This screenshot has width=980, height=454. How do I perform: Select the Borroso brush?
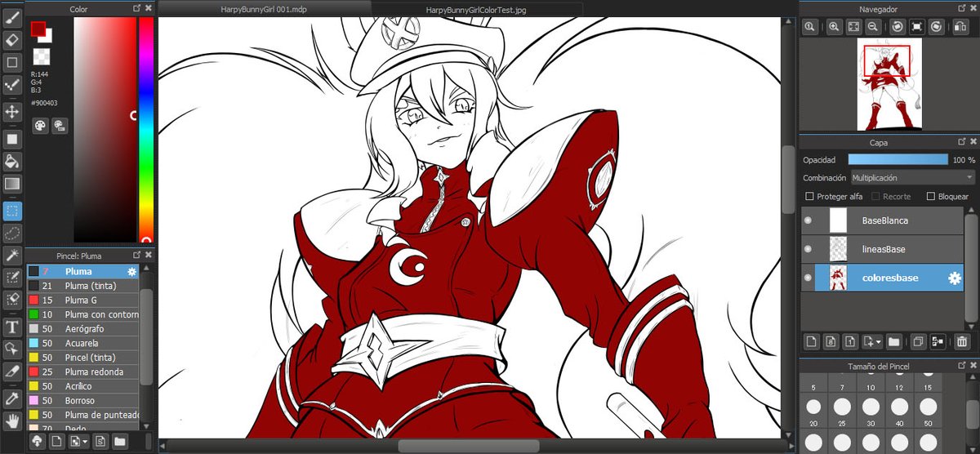(x=82, y=400)
